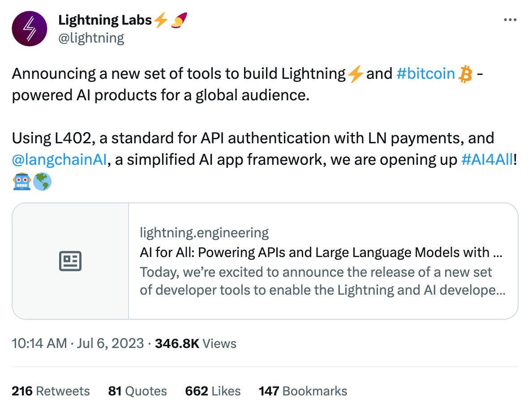View the 216 Retweets list
This screenshot has width=532, height=412.
[50, 391]
